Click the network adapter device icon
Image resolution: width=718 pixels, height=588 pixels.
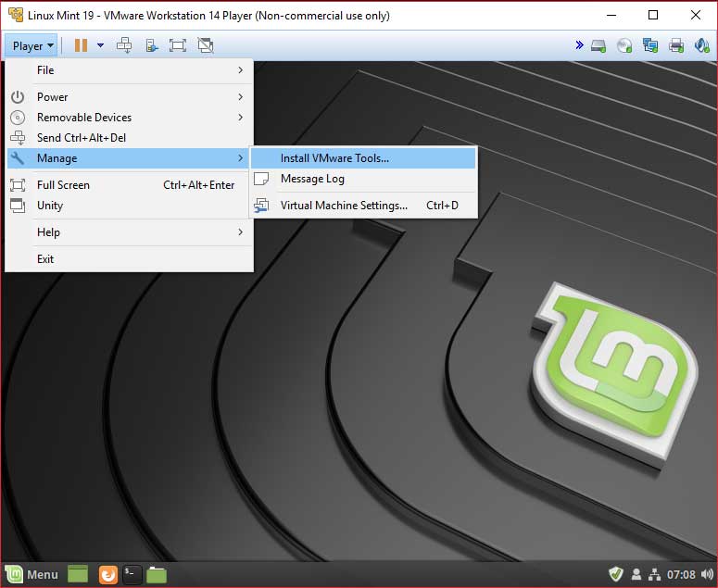[x=650, y=45]
